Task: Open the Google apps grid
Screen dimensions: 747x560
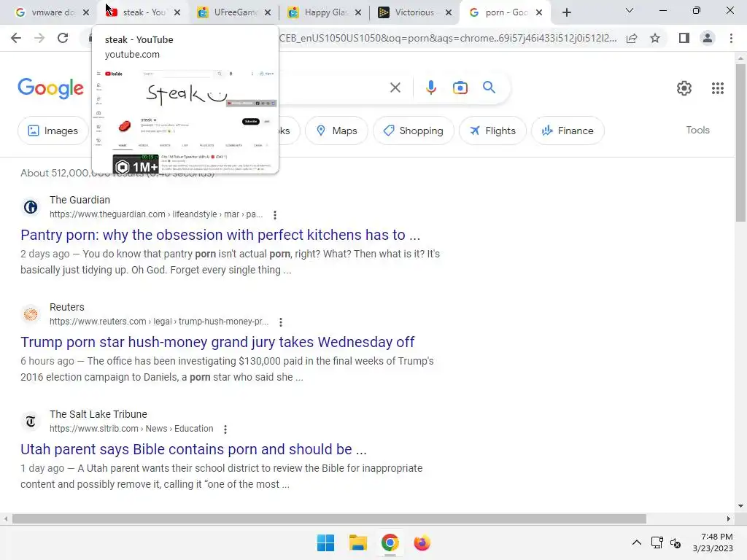Action: coord(718,88)
